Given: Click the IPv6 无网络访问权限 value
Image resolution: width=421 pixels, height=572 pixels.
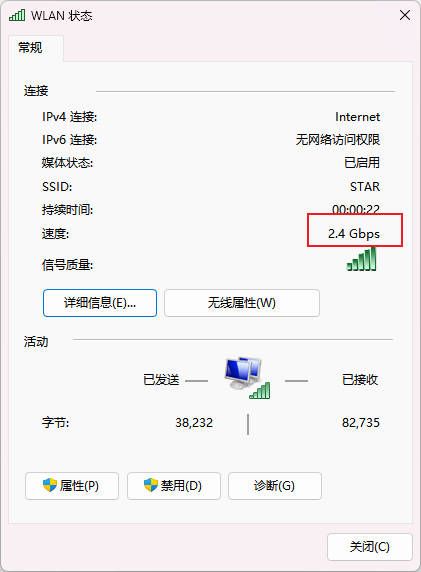Looking at the screenshot, I should click(x=338, y=139).
